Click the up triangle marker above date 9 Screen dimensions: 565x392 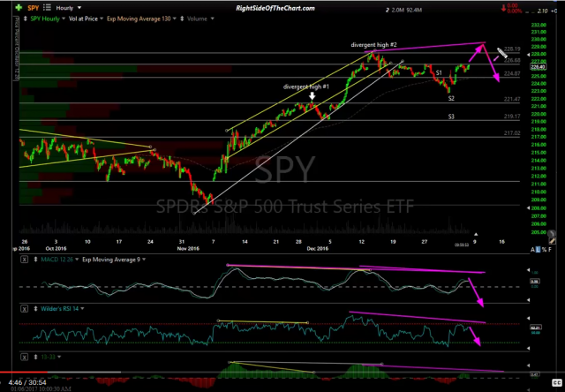(x=476, y=234)
